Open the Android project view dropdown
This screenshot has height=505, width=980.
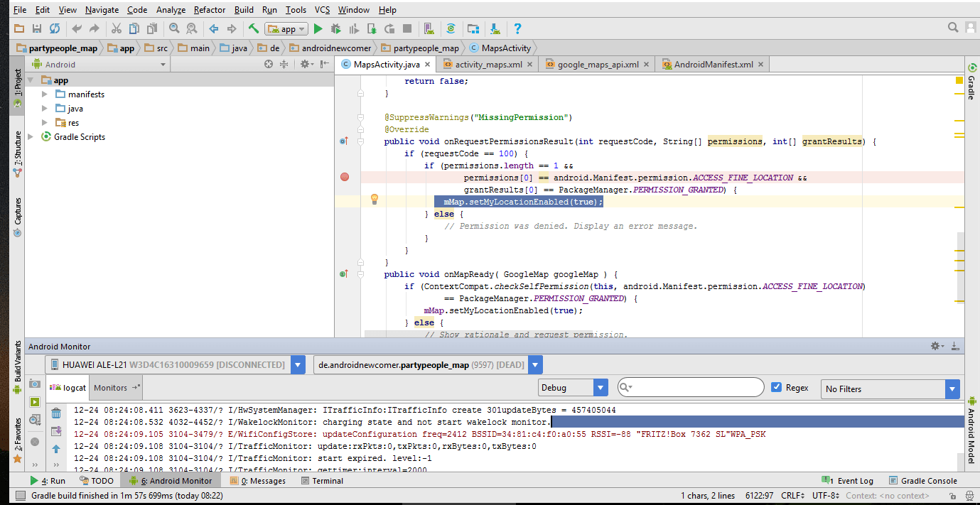[99, 64]
